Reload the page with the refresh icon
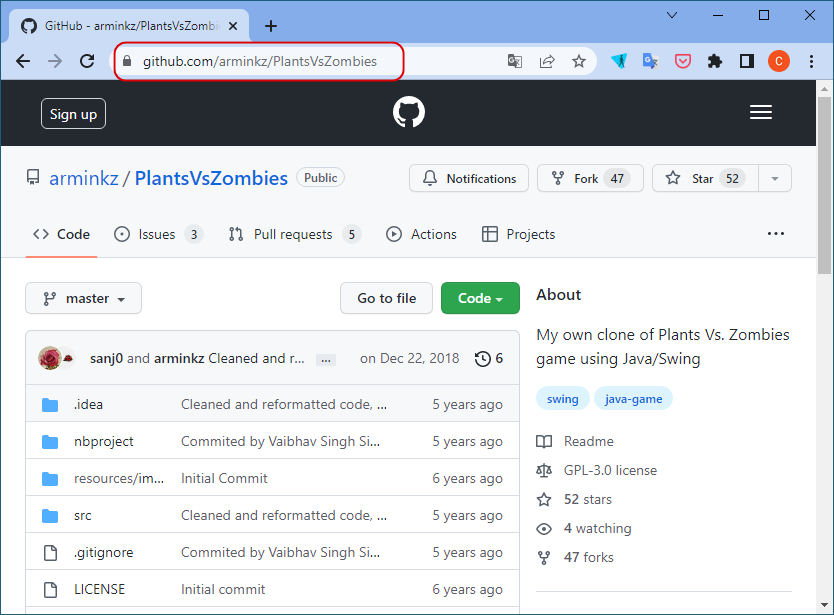The height and width of the screenshot is (615, 834). 87,61
